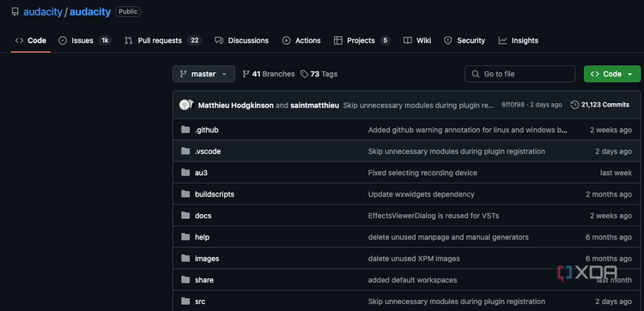Screen dimensions: 644x311
Task: Open the docs folder
Action: coord(203,216)
